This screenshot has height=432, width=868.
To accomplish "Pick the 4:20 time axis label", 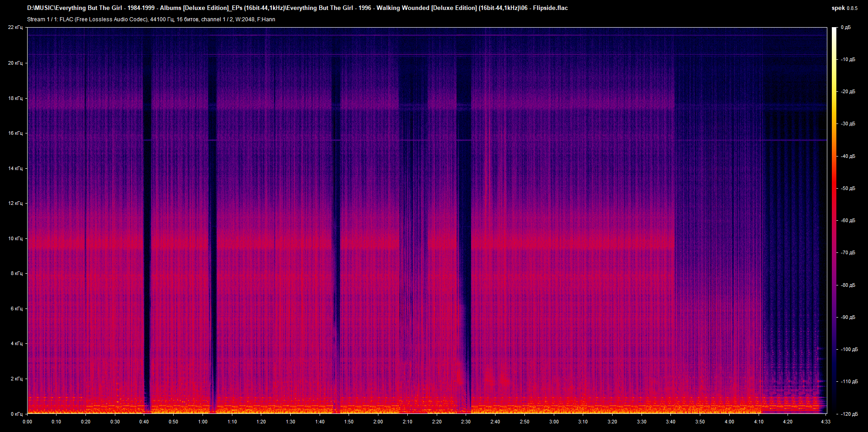I will click(x=788, y=422).
